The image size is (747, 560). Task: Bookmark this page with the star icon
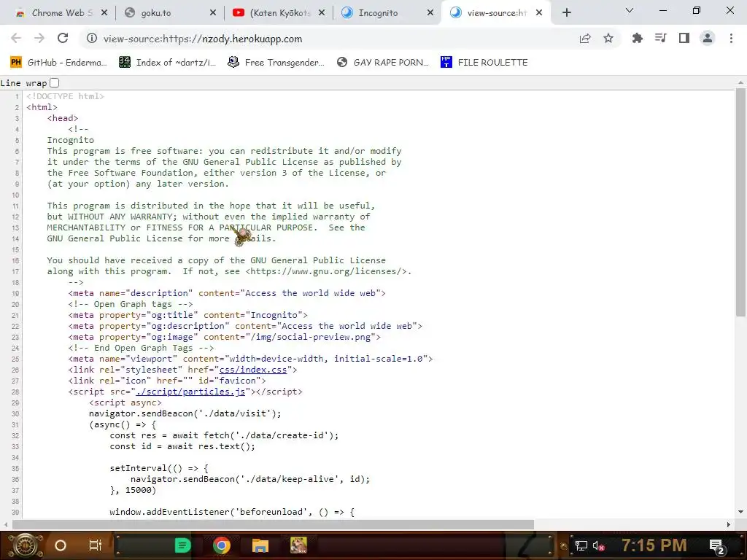[608, 39]
